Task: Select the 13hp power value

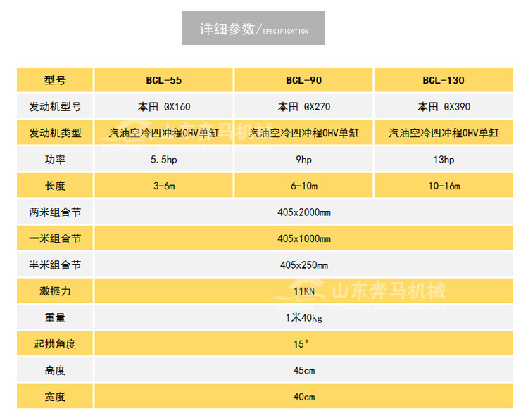Action: 444,160
